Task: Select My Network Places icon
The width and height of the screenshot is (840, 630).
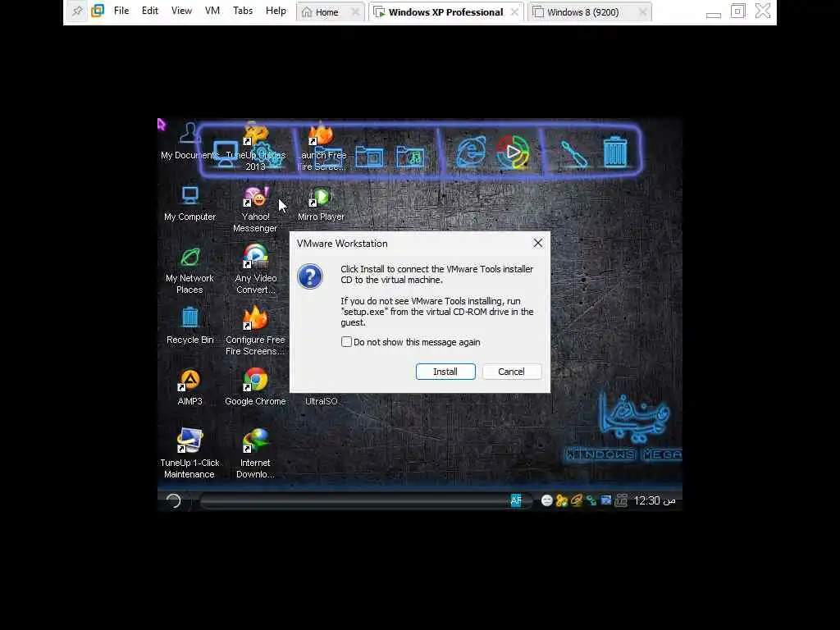Action: 189,271
